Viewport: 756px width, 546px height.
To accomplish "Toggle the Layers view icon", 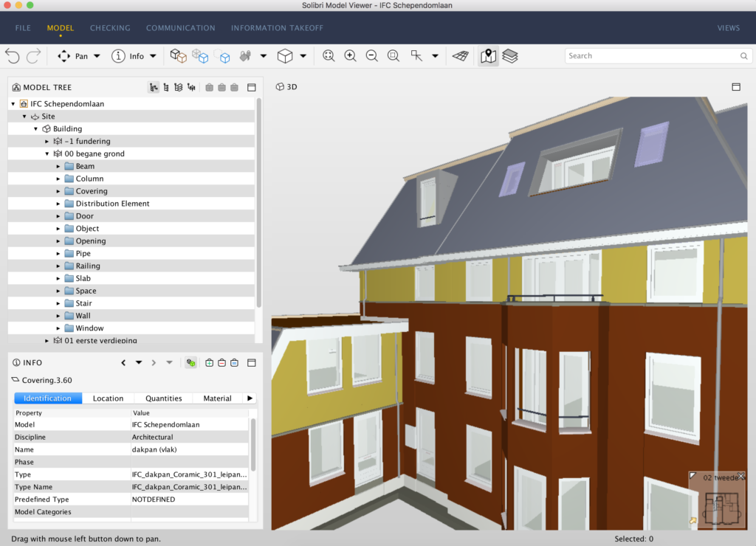I will tap(510, 55).
